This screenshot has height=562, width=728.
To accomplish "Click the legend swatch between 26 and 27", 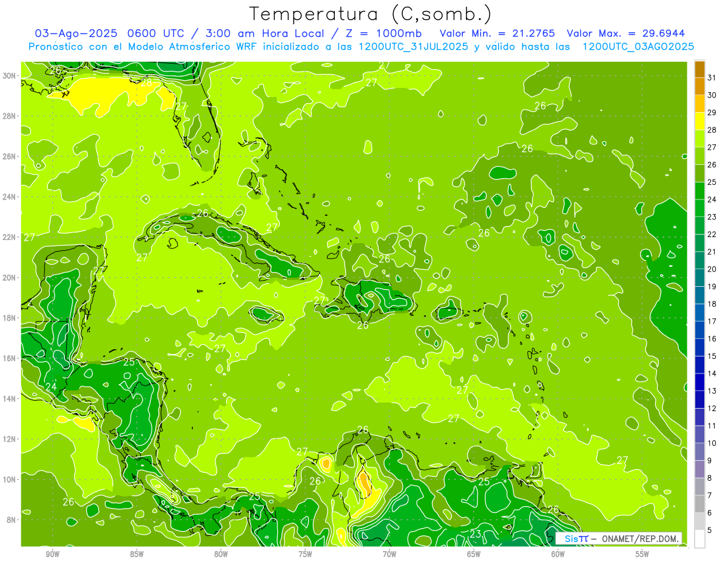I will (699, 156).
